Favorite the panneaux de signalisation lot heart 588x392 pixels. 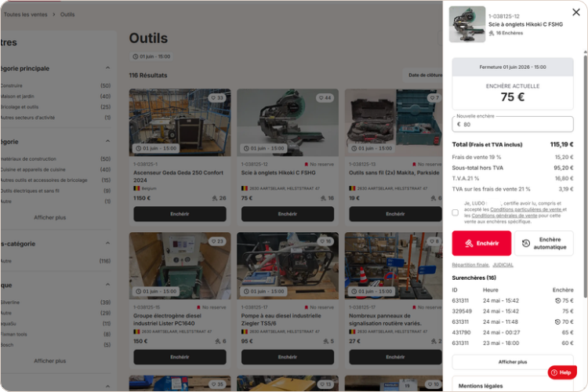click(x=434, y=241)
